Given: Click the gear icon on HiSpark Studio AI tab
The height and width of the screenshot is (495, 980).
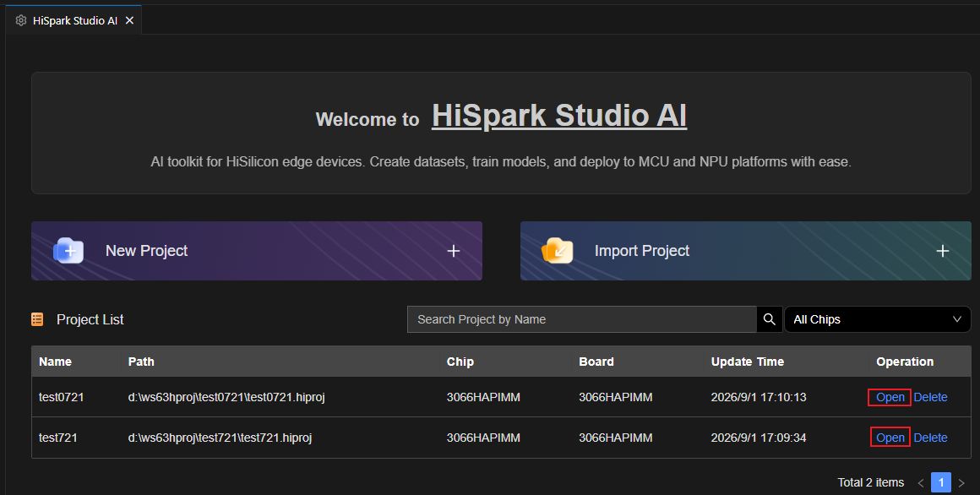Looking at the screenshot, I should [20, 20].
